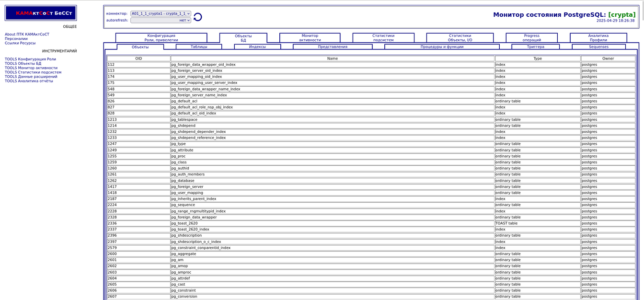Select the Статистики подсистем tab
644x300 pixels.
click(x=383, y=38)
